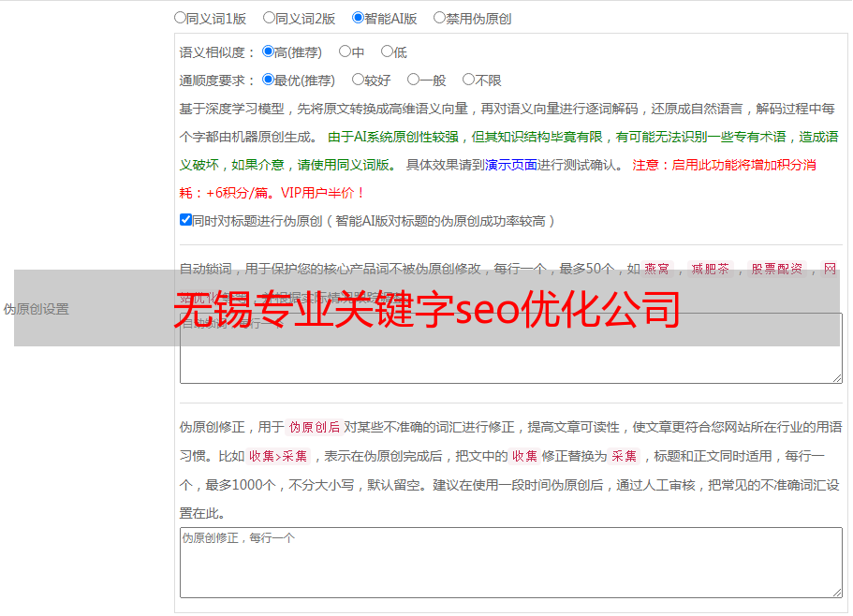
Task: Click inside the 伪原创修正 textarea
Action: pos(511,563)
